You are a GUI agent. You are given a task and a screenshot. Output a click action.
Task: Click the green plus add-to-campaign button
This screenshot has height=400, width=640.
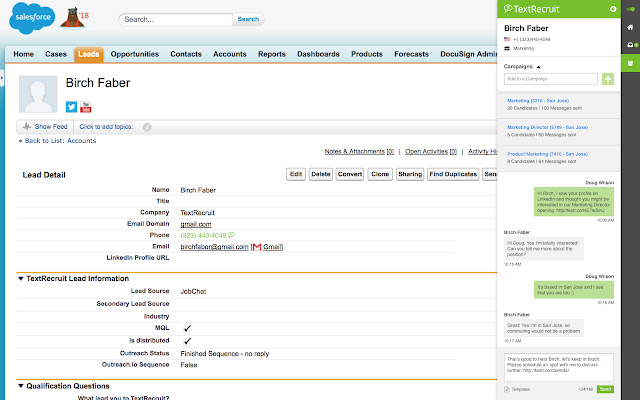tap(608, 79)
